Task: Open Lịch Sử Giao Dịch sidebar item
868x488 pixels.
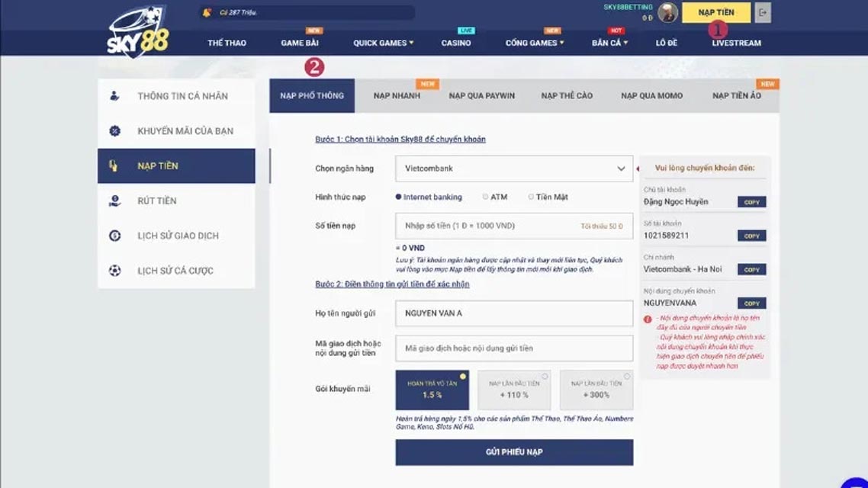Action: (176, 236)
